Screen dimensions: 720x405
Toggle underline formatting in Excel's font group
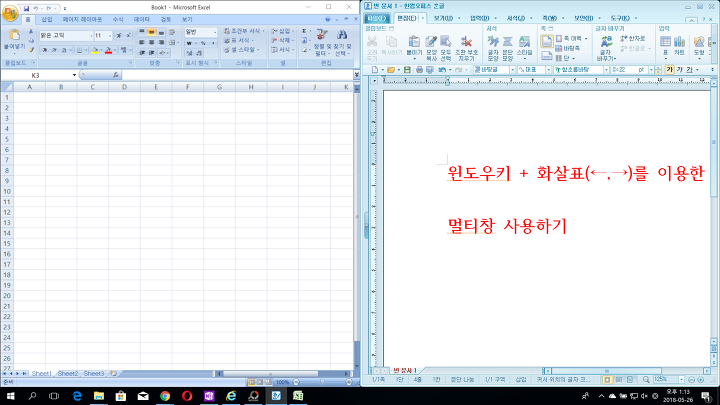[x=63, y=50]
